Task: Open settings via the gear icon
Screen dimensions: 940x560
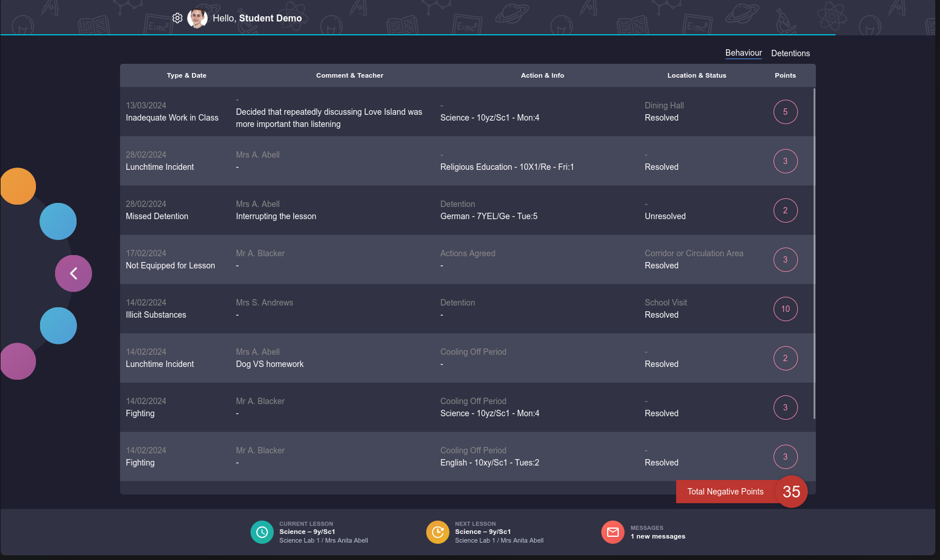Action: tap(177, 18)
